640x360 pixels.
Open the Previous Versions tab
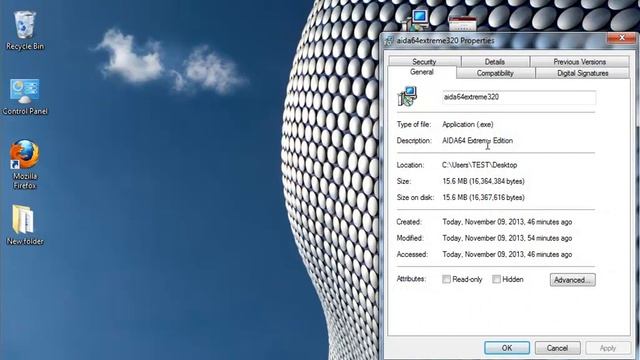point(579,62)
